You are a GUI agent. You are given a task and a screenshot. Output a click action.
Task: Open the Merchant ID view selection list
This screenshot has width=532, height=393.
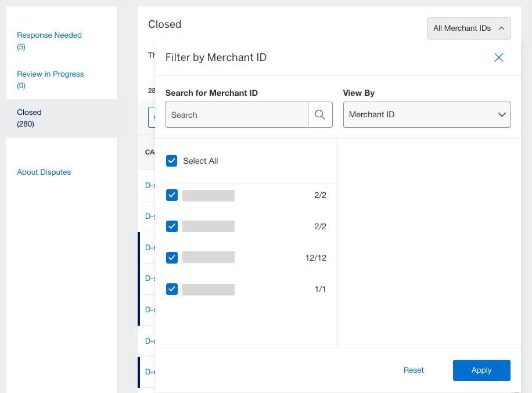point(426,114)
